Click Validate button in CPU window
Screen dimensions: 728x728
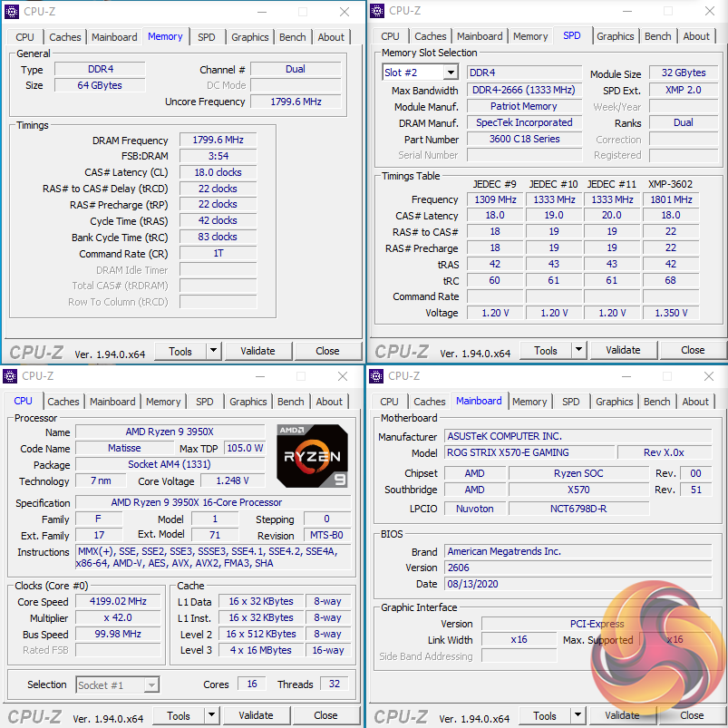click(257, 715)
